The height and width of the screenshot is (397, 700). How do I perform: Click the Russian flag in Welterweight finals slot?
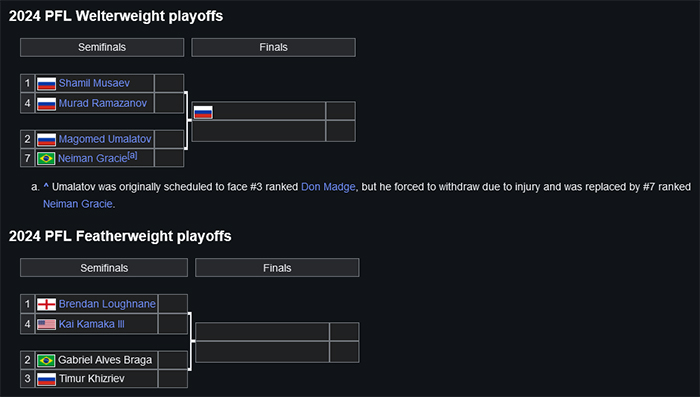click(x=203, y=112)
